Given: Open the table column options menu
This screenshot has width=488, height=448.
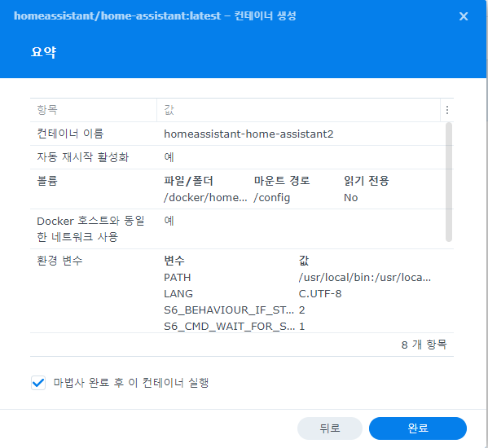Looking at the screenshot, I should 447,110.
